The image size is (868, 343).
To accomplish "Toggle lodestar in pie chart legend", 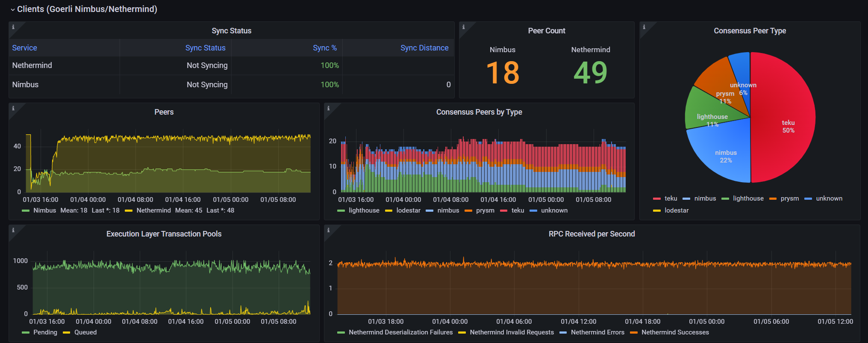I will 677,210.
